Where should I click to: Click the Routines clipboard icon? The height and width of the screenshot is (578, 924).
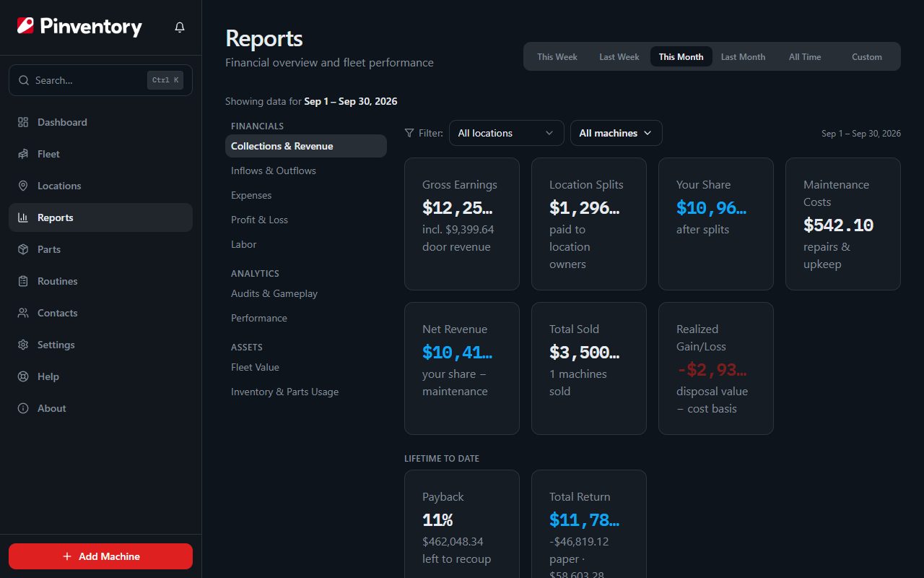click(x=23, y=281)
